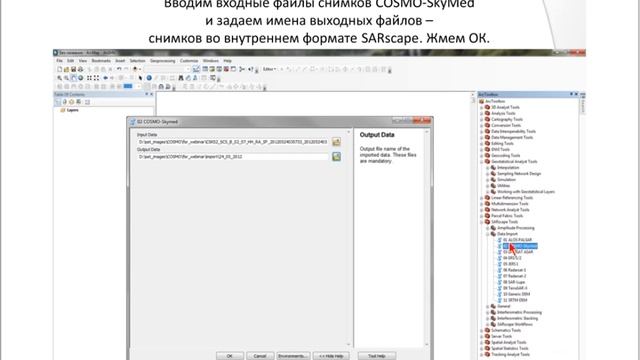Image resolution: width=640 pixels, height=360 pixels.
Task: Open the Edit menu in ArcMap
Action: click(x=71, y=61)
